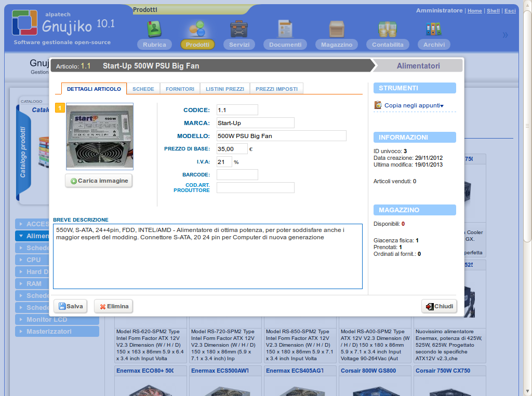The height and width of the screenshot is (396, 532).
Task: Open the Rubrica module
Action: (x=154, y=29)
